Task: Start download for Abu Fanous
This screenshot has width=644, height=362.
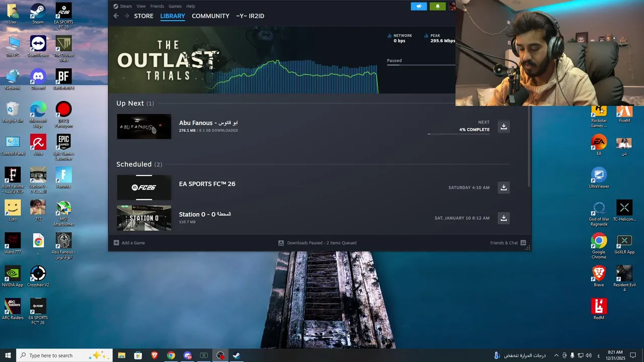Action: click(504, 126)
